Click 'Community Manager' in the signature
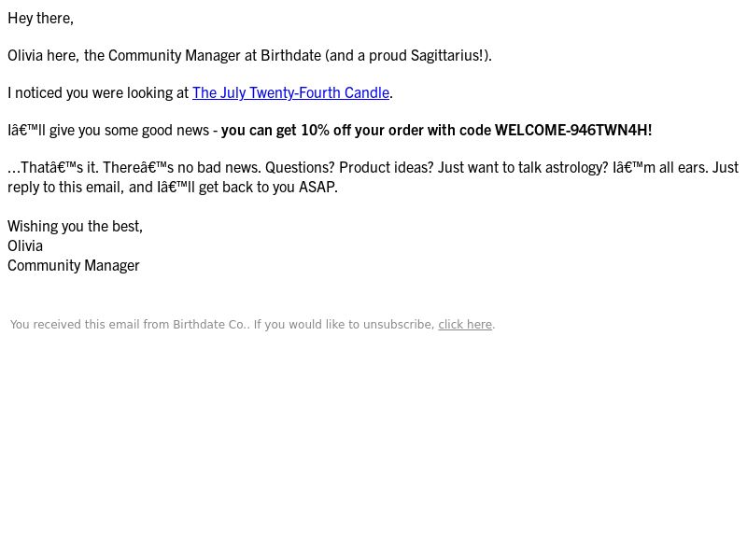Image resolution: width=747 pixels, height=560 pixels. click(74, 265)
